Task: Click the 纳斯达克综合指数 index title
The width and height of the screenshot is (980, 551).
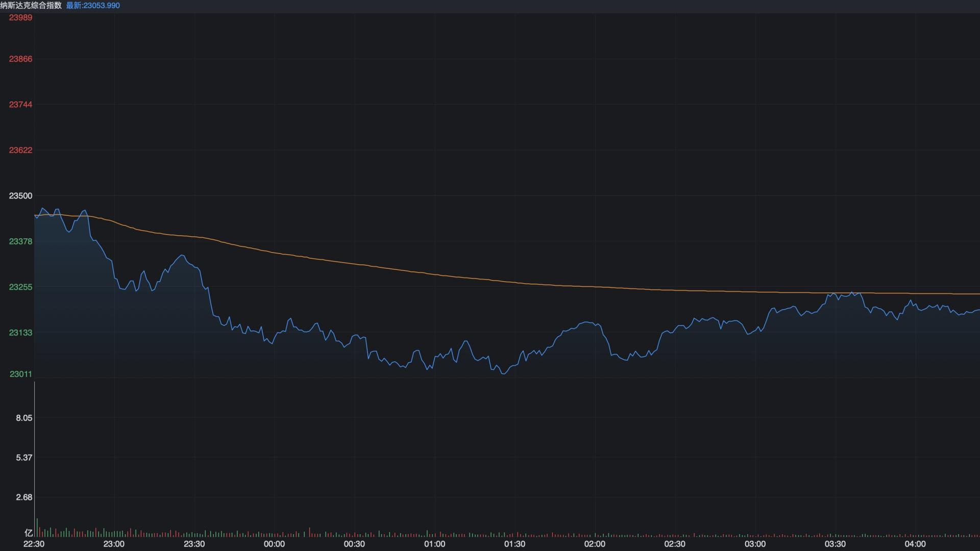Action: coord(32,6)
